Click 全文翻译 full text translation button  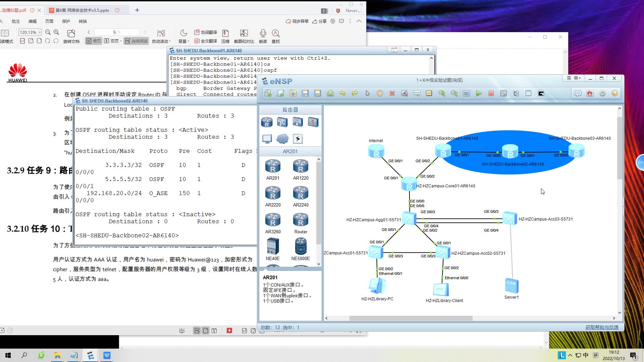pyautogui.click(x=205, y=41)
